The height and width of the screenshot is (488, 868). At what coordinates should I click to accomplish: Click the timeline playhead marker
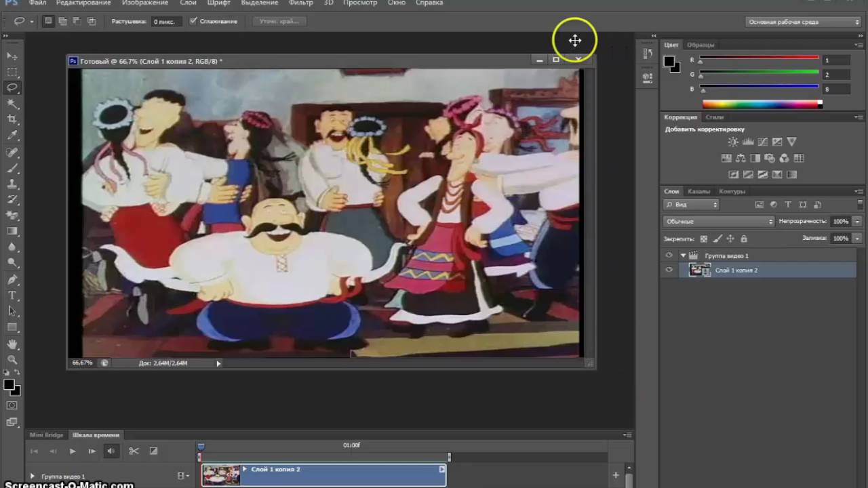[x=201, y=447]
